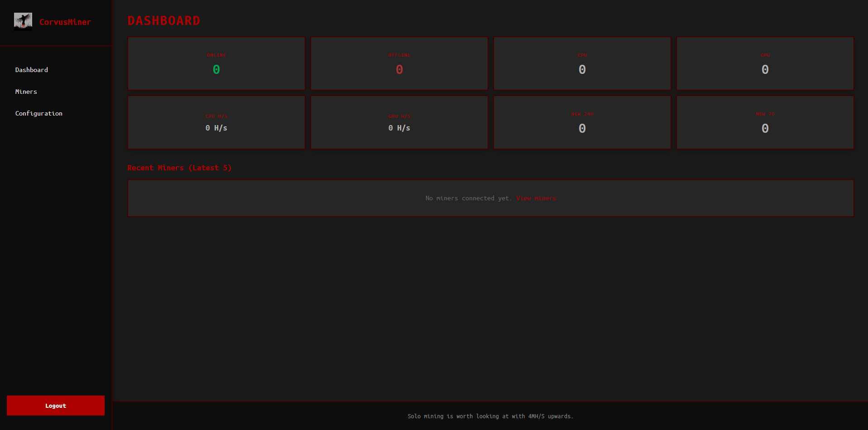The width and height of the screenshot is (868, 430).
Task: Open the Configuration page
Action: tap(39, 113)
